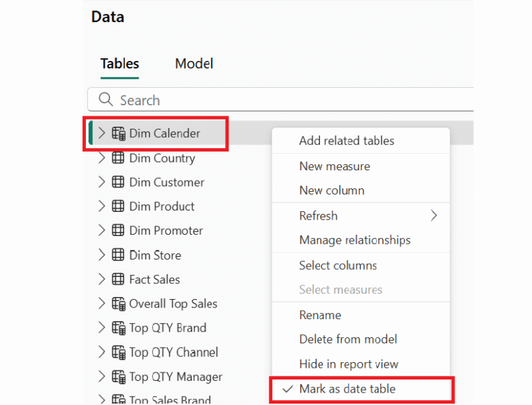Click the Dim Product table icon
This screenshot has height=405, width=532.
tap(118, 206)
